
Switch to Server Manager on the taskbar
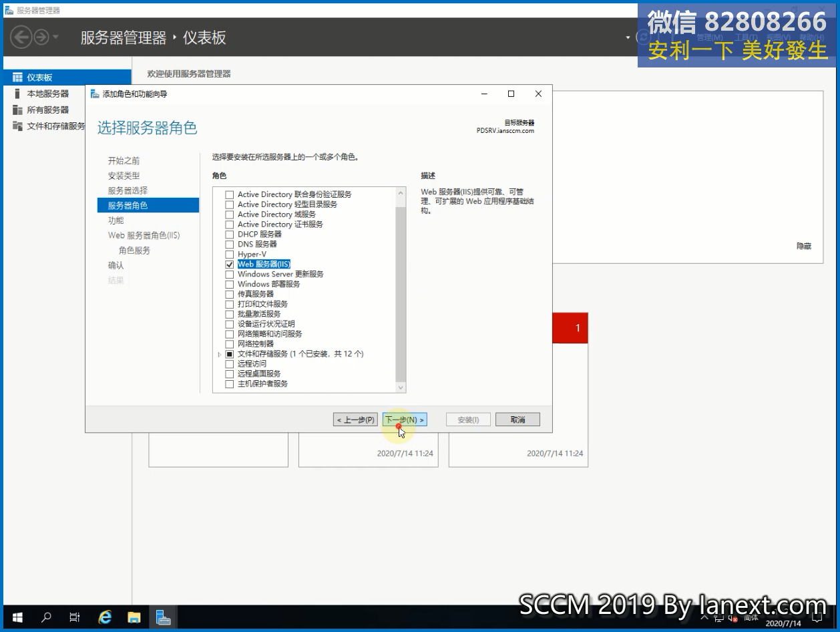[x=163, y=617]
